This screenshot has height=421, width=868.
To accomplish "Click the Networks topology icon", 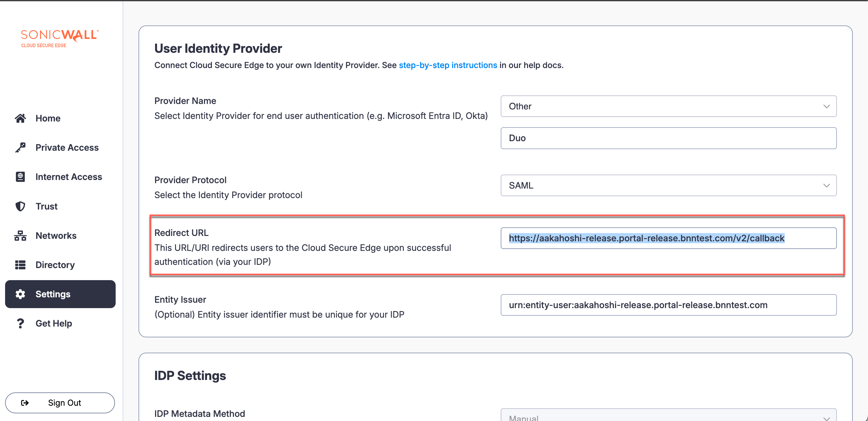I will [x=20, y=236].
